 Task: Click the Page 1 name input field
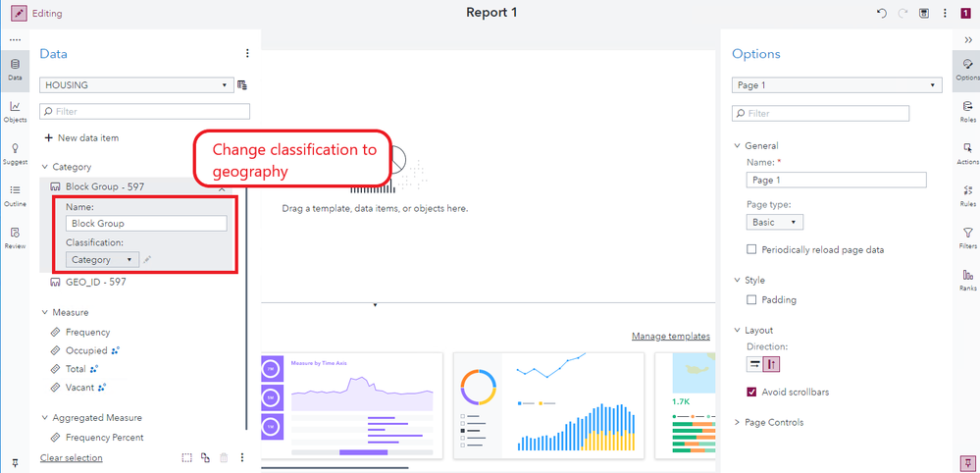(836, 180)
